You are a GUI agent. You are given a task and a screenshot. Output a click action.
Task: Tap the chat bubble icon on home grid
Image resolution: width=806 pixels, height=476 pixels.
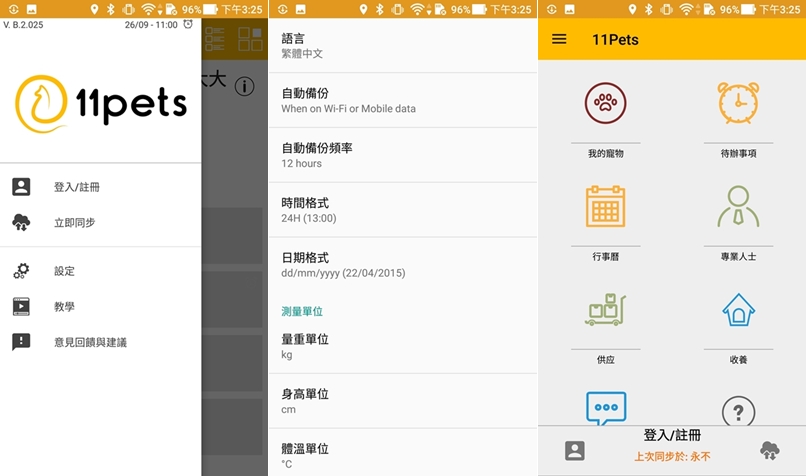click(x=606, y=408)
